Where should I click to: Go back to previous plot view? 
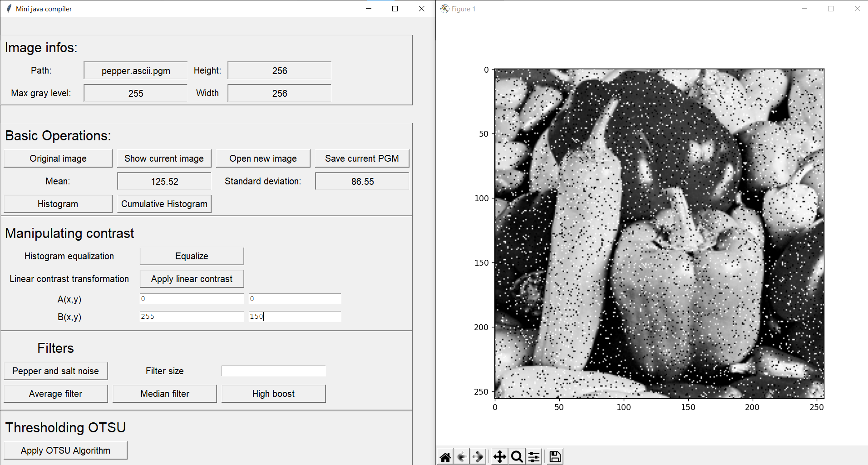click(462, 456)
